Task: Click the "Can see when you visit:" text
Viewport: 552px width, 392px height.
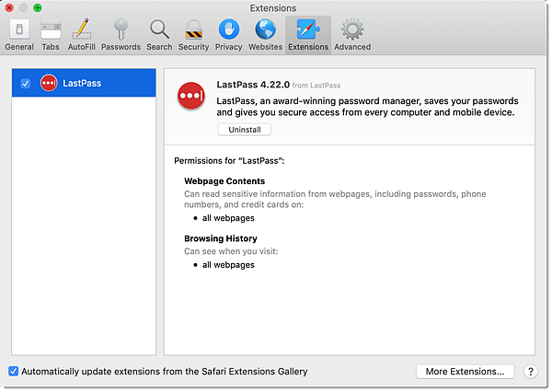Action: coord(231,251)
